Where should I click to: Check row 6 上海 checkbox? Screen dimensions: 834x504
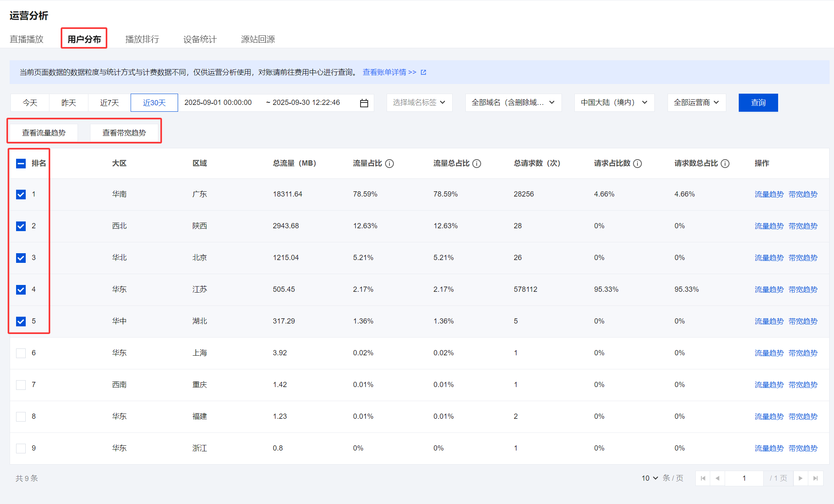(x=21, y=353)
